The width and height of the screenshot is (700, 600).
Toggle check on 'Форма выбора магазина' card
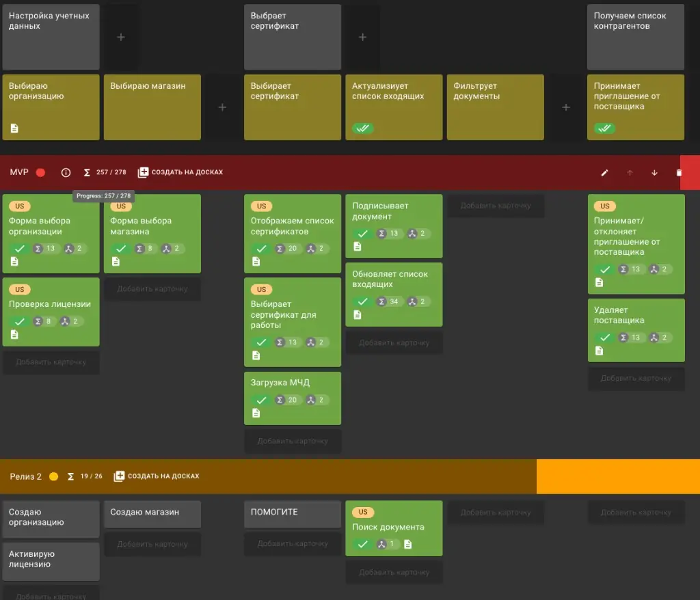[x=121, y=249]
